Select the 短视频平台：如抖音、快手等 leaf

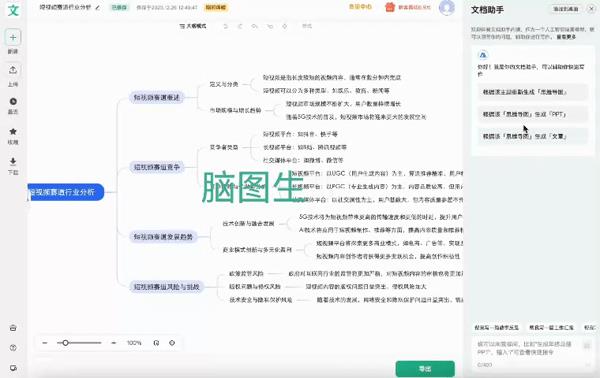[300, 134]
